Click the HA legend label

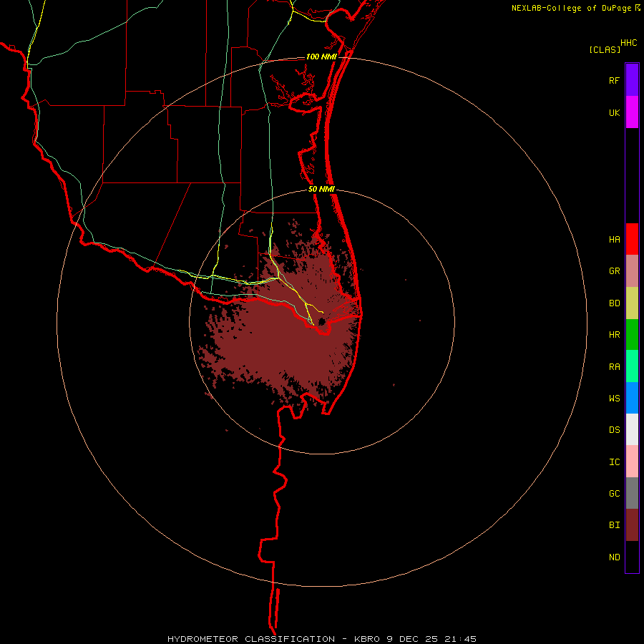click(614, 240)
